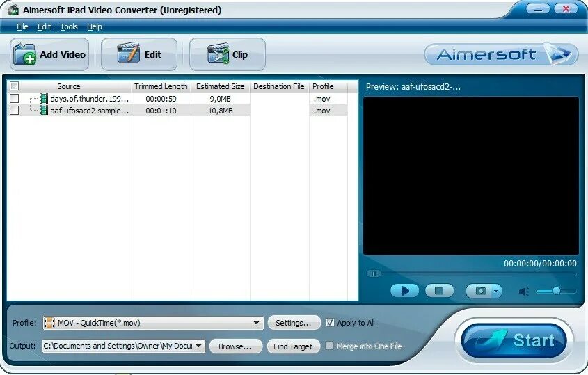Minimize the Aimersoft window
The width and height of the screenshot is (588, 375).
[x=538, y=8]
